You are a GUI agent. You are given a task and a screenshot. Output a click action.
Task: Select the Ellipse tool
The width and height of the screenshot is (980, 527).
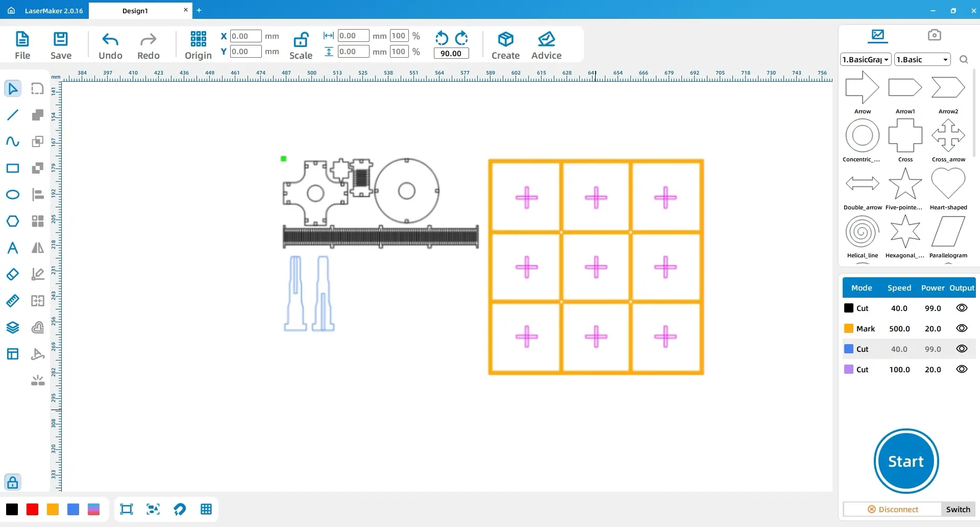click(13, 195)
